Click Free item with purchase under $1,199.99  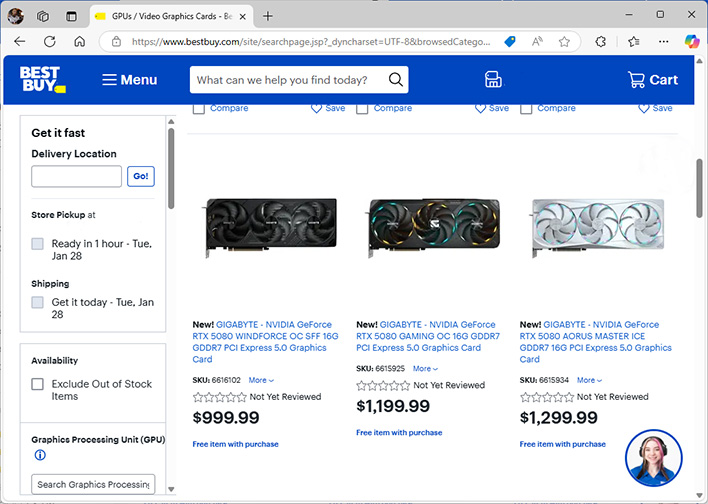(x=399, y=432)
